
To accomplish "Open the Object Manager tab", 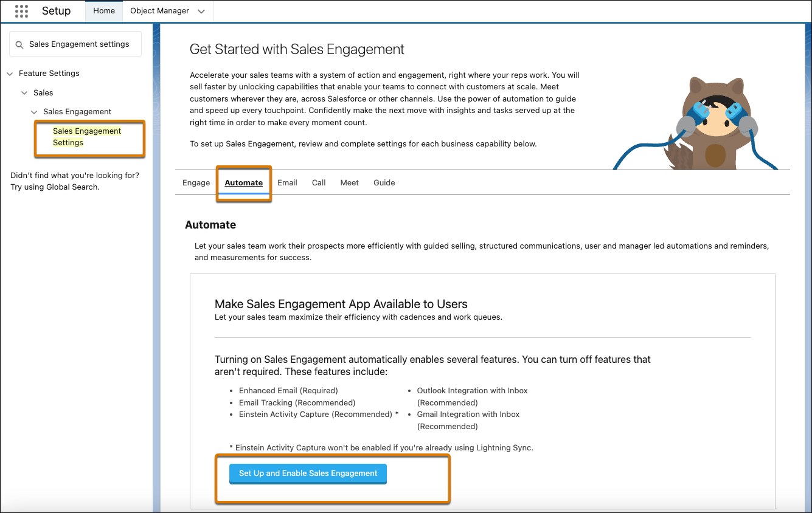I will click(159, 11).
